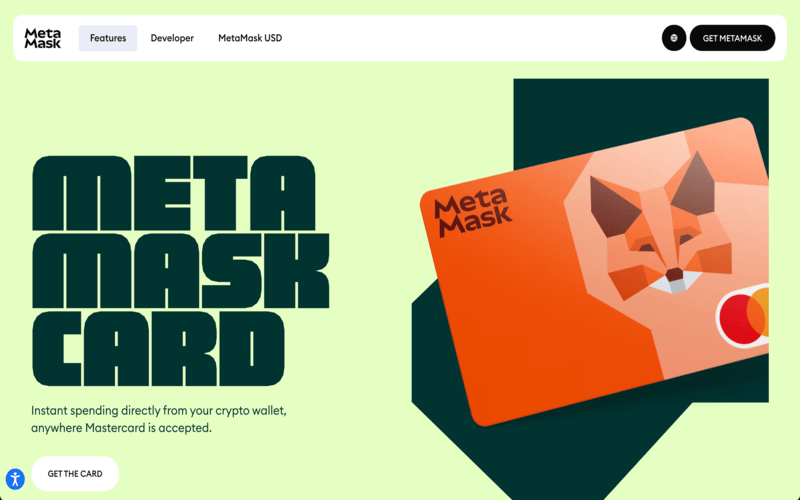
Task: Click the GET METAMASK button
Action: pos(732,38)
